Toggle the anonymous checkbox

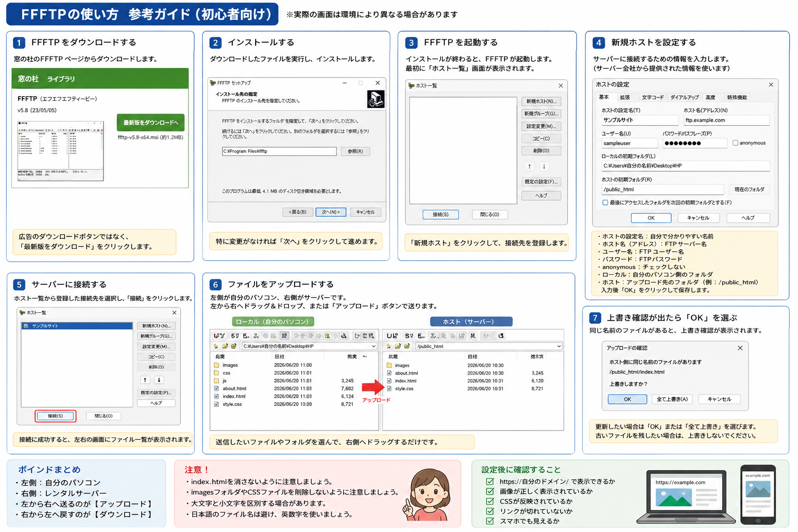735,143
